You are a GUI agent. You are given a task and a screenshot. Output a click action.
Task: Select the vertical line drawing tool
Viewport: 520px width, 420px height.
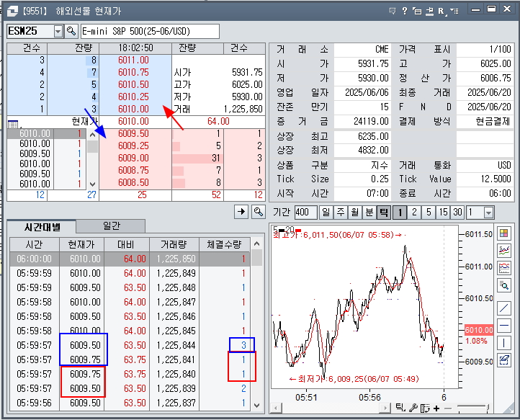[x=504, y=342]
